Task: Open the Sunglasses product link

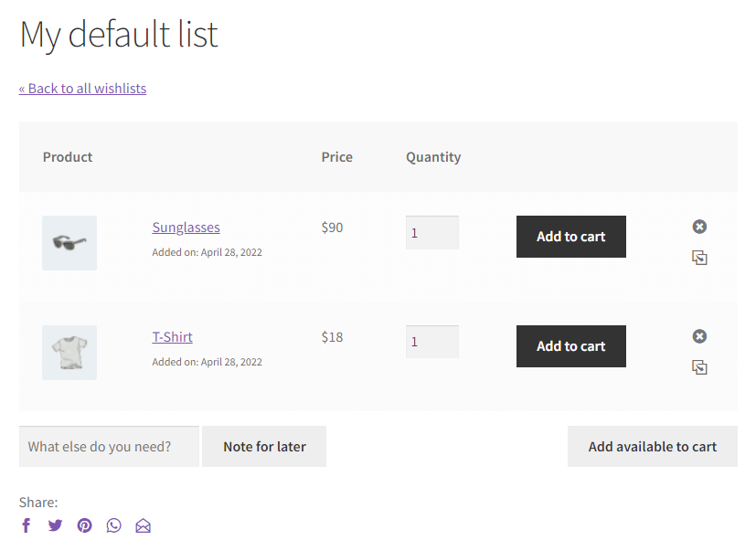Action: point(186,228)
